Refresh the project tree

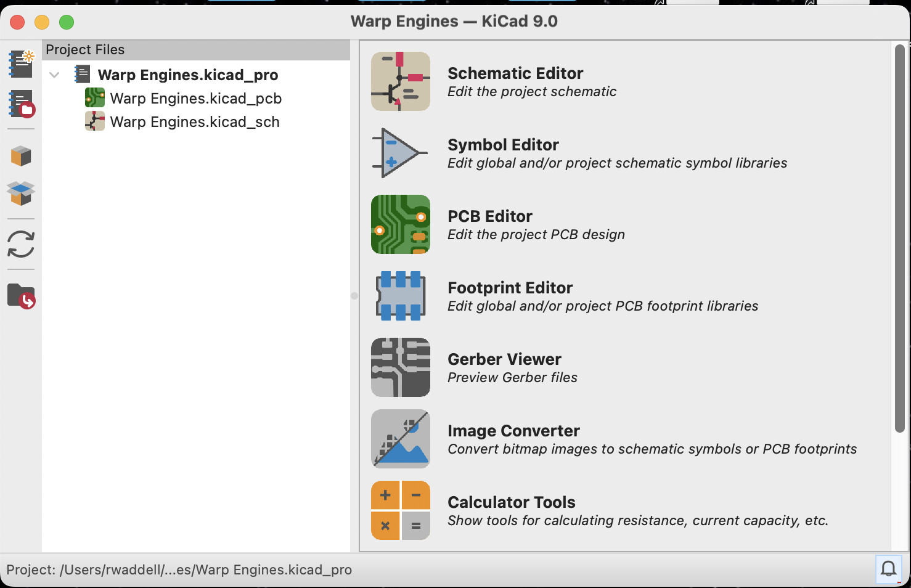tap(21, 244)
